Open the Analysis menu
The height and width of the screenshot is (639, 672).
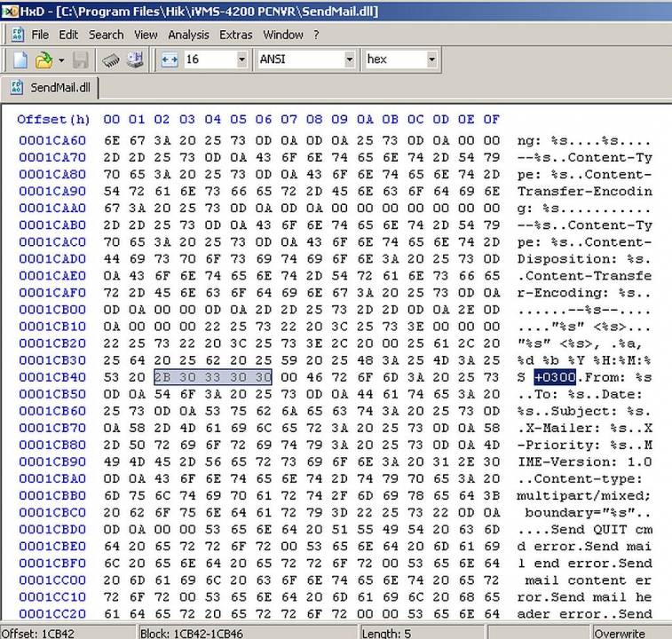[x=188, y=35]
